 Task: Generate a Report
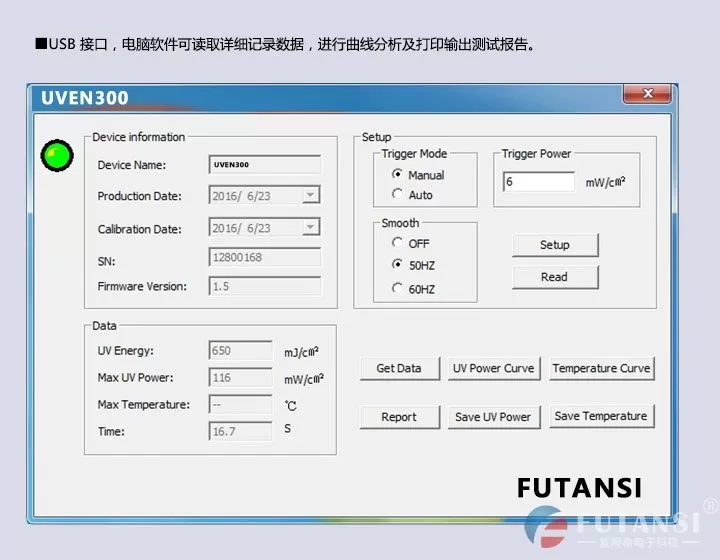tap(399, 417)
